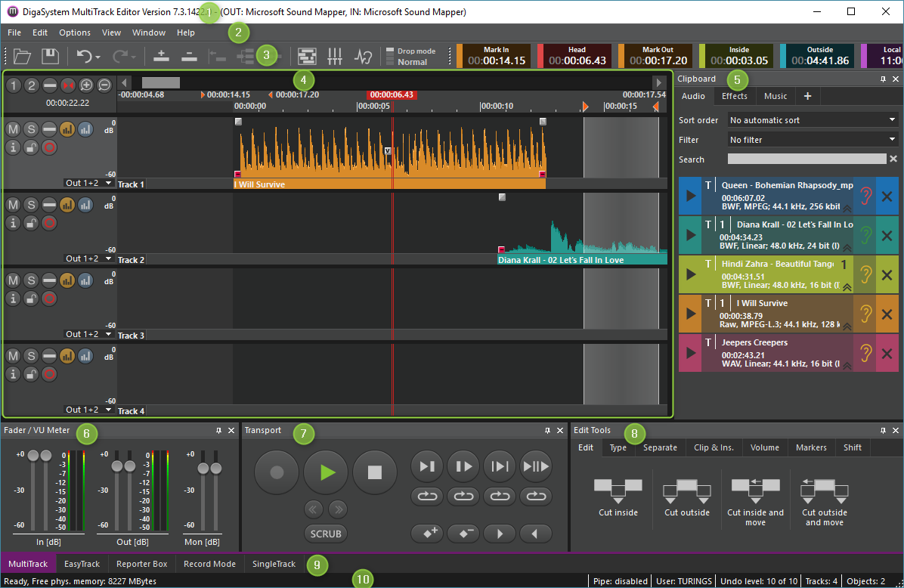Remove Jeepers Creepers clip with X icon
This screenshot has width=904, height=588.
click(x=887, y=353)
